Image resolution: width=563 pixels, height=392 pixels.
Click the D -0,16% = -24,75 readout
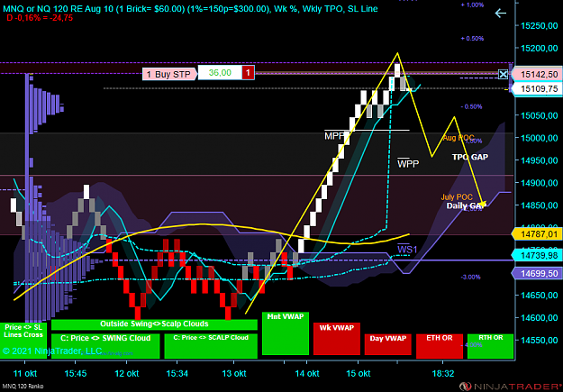(x=40, y=18)
